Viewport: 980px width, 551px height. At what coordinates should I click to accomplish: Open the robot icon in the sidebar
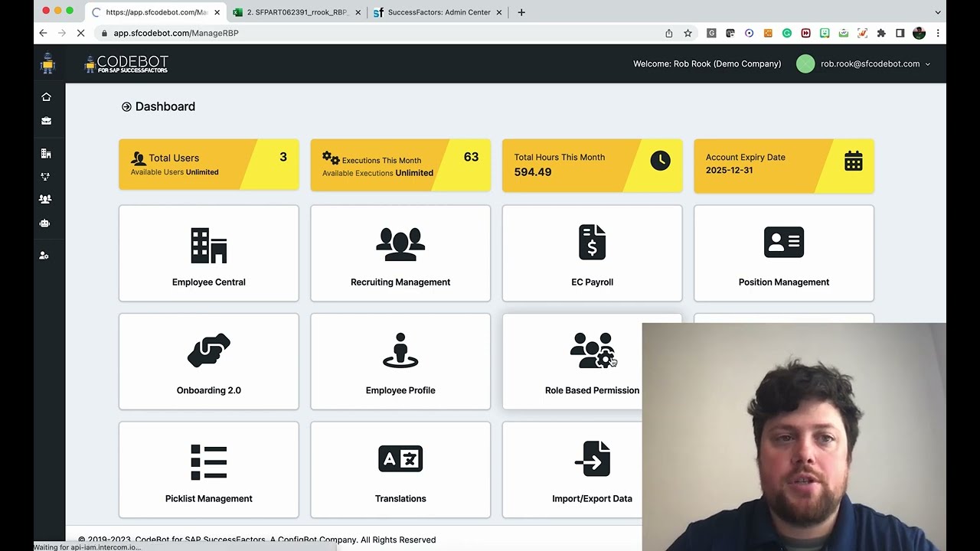pos(46,223)
